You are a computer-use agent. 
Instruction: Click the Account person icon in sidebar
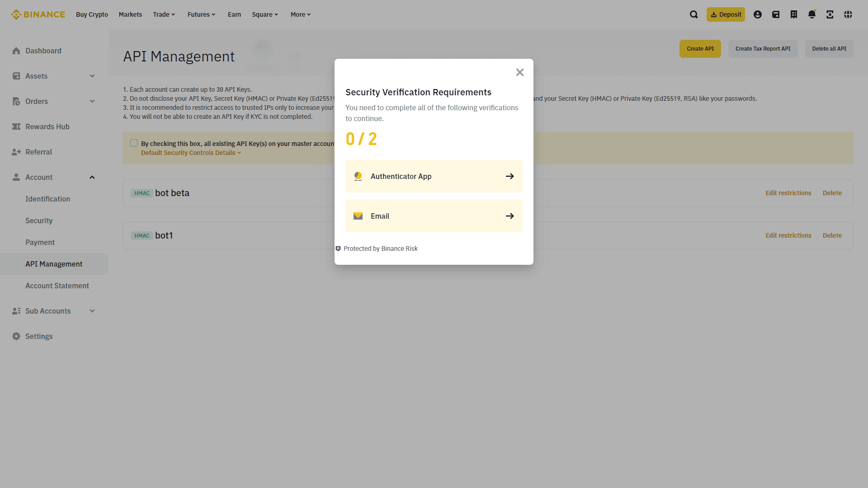[x=16, y=177]
